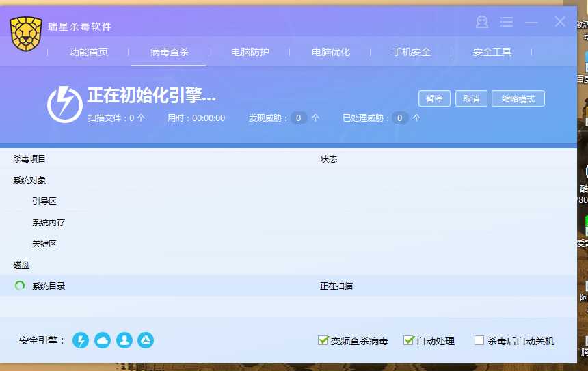The height and width of the screenshot is (371, 588).
Task: Pause the scan with 暂停 button
Action: click(x=434, y=98)
